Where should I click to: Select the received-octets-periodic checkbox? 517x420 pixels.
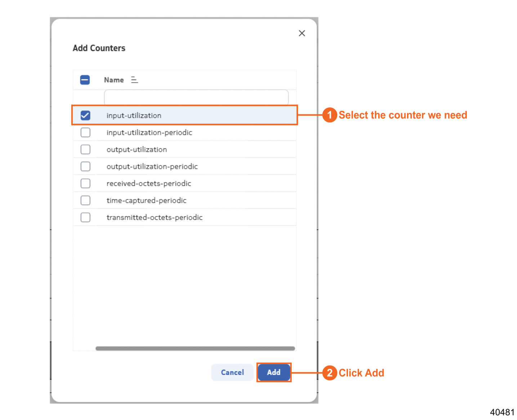[x=85, y=183]
